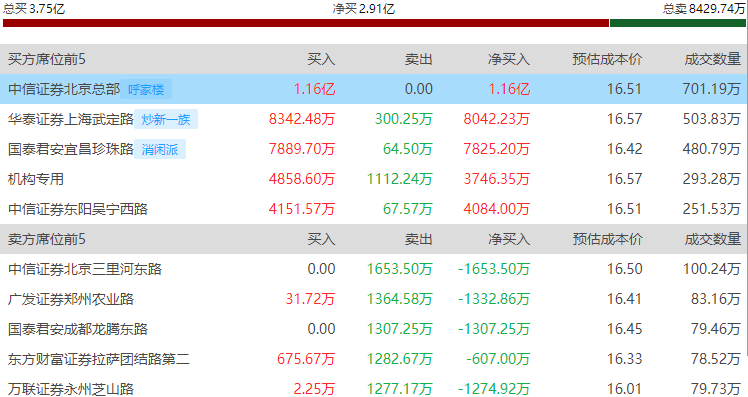Sort buyers by 净买入 column header
The height and width of the screenshot is (397, 748).
coord(509,59)
